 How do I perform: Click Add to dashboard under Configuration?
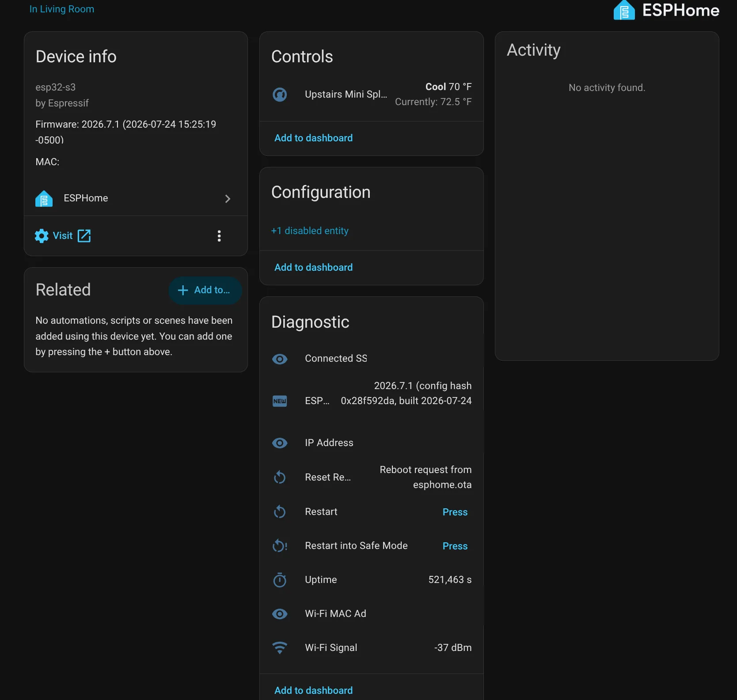[x=314, y=268]
